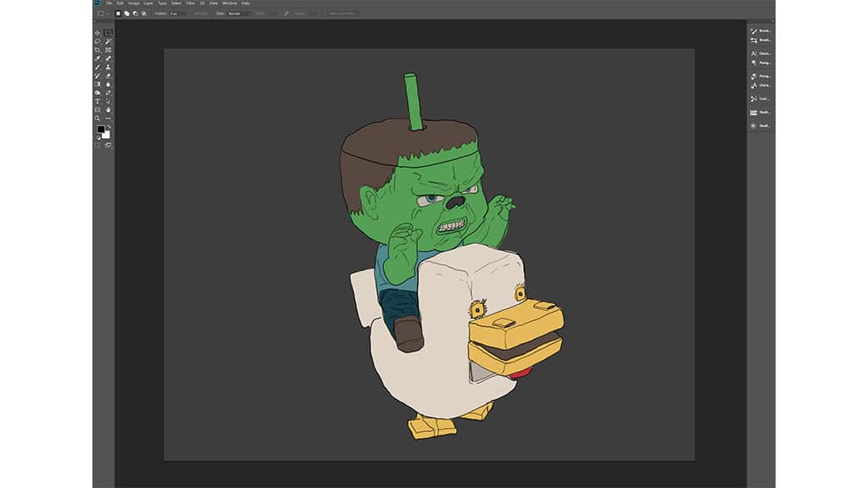Select the Healing Brush tool
This screenshot has height=488, width=868.
[x=108, y=58]
